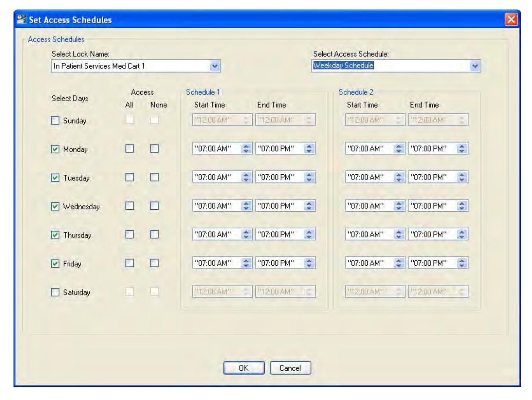532x400 pixels.
Task: Click Monday Schedule 1 End Time spinner
Action: click(310, 149)
